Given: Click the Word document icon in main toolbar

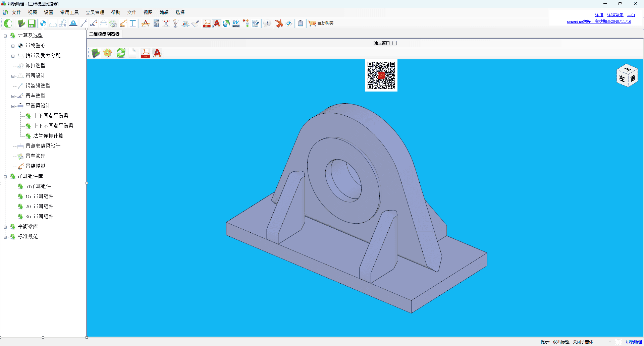Looking at the screenshot, I should coord(236,23).
